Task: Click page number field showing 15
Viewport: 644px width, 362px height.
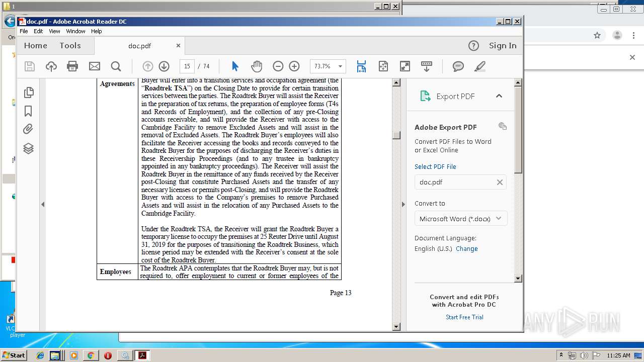Action: pos(187,66)
